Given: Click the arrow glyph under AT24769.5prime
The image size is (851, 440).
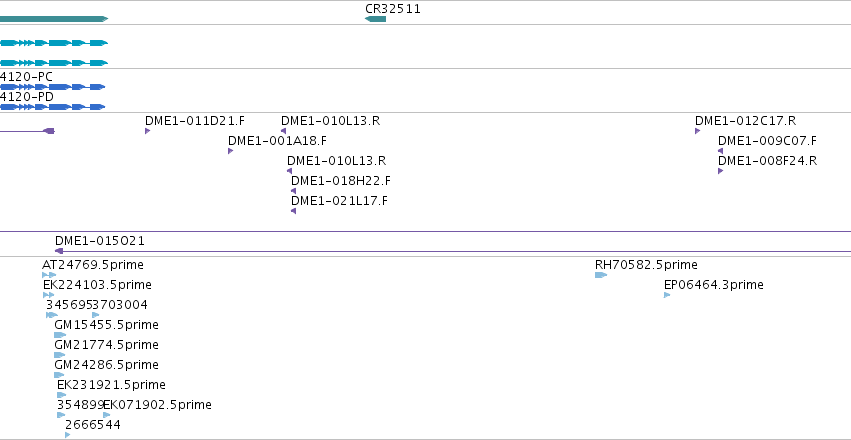Looking at the screenshot, I should coord(49,275).
